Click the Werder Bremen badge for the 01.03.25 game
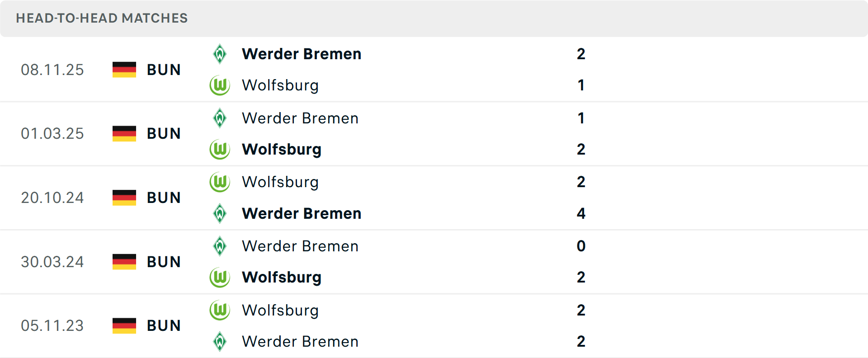Image resolution: width=868 pixels, height=358 pixels. click(220, 118)
